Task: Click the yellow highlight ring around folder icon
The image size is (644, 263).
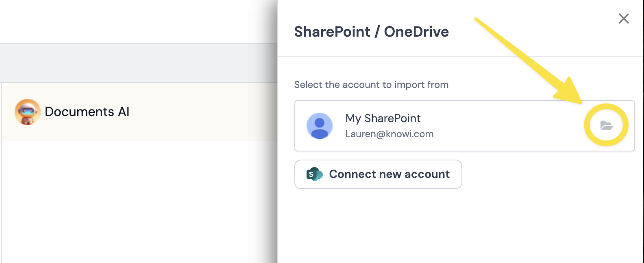Action: tap(606, 107)
